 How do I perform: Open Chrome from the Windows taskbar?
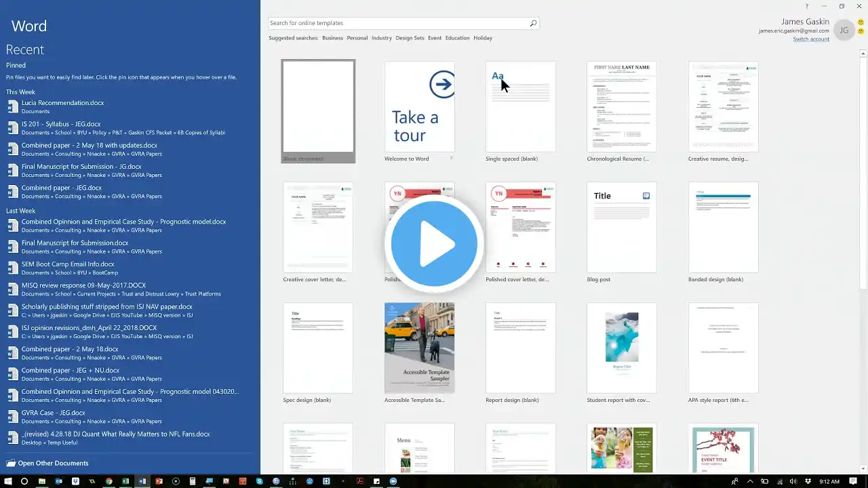(108, 481)
